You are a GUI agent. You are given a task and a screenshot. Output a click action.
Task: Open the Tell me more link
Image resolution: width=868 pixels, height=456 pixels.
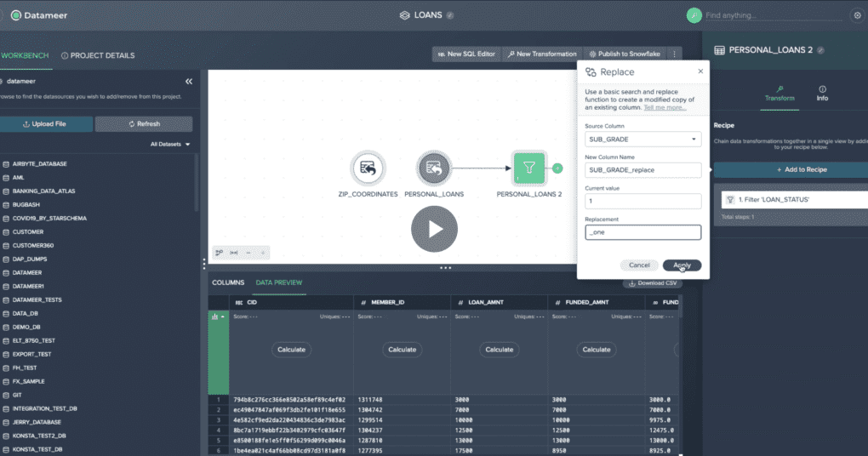[665, 108]
